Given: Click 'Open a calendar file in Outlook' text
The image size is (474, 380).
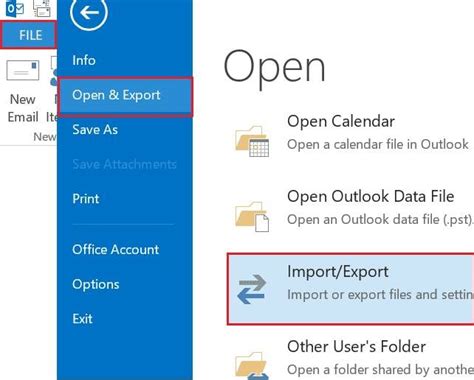Looking at the screenshot, I should point(378,145).
